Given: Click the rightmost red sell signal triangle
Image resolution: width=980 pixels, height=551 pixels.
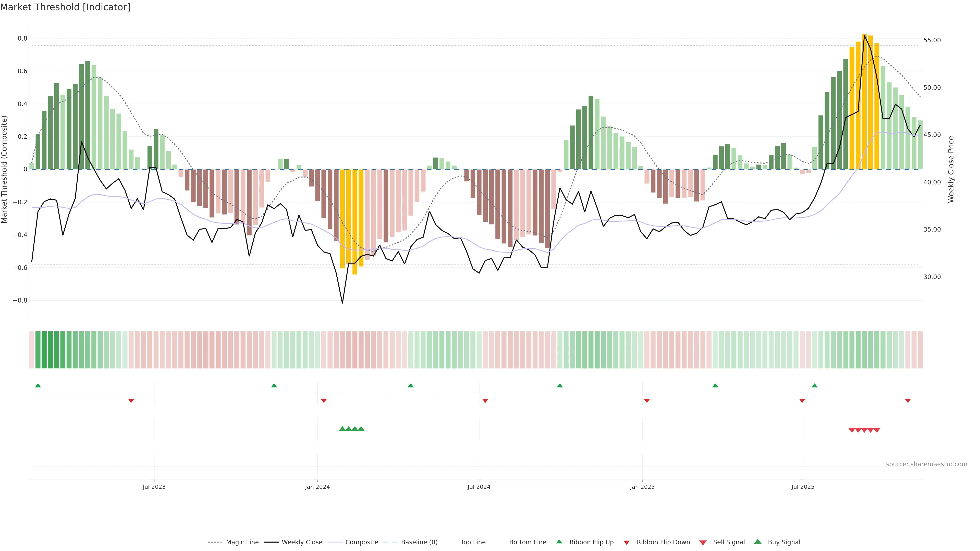Looking at the screenshot, I should pos(877,430).
